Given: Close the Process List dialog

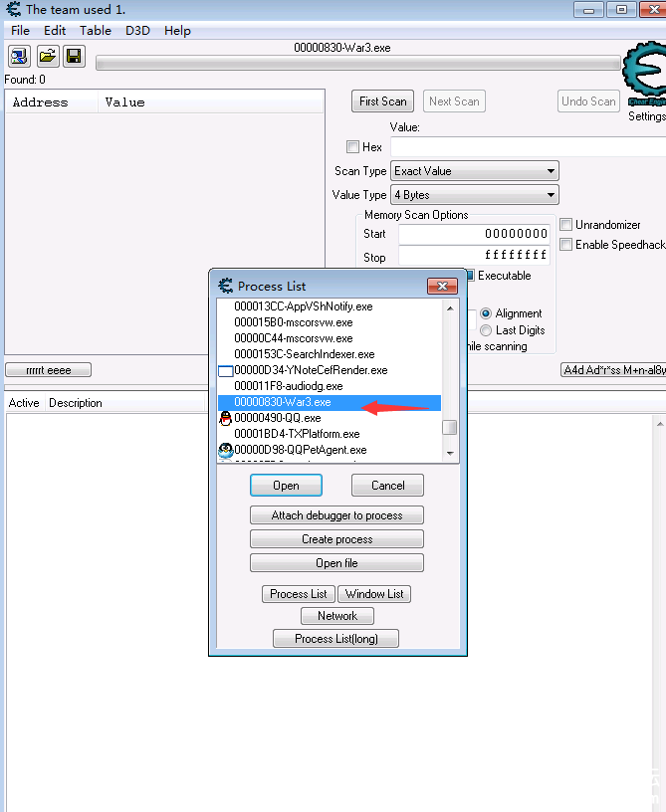Looking at the screenshot, I should [442, 286].
